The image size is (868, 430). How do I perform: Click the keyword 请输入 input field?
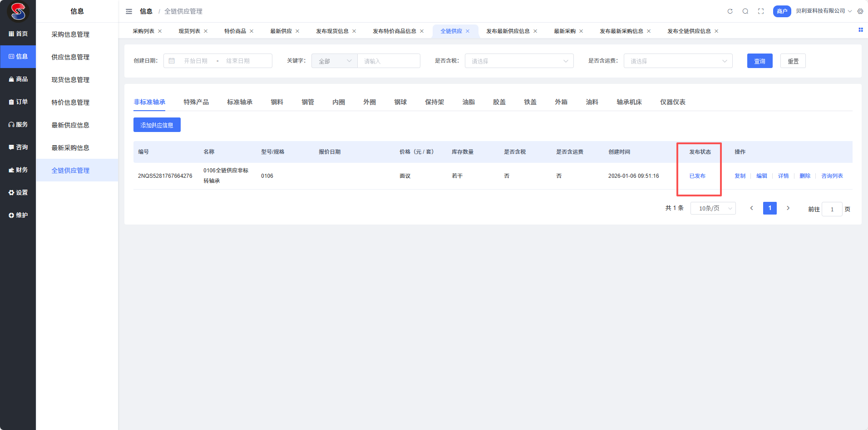coord(389,61)
